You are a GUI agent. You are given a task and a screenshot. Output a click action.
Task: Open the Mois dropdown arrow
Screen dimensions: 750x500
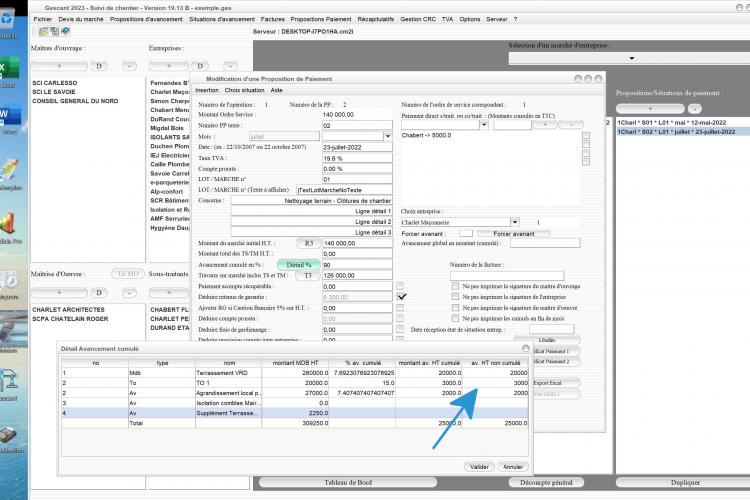(x=387, y=136)
